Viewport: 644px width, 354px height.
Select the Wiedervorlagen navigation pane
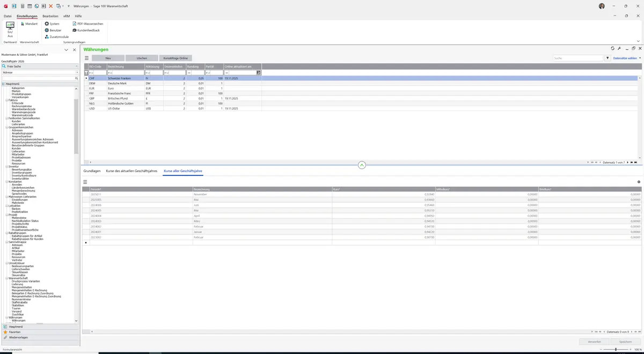coord(40,337)
